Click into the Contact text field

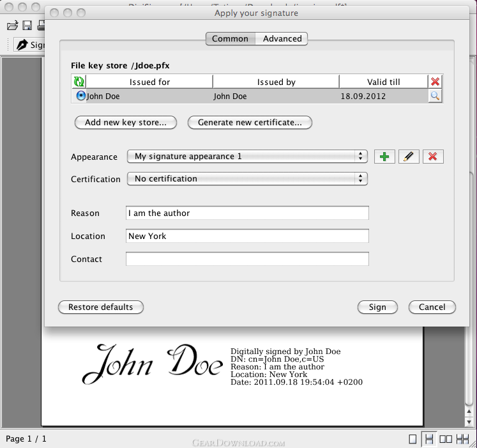point(247,259)
